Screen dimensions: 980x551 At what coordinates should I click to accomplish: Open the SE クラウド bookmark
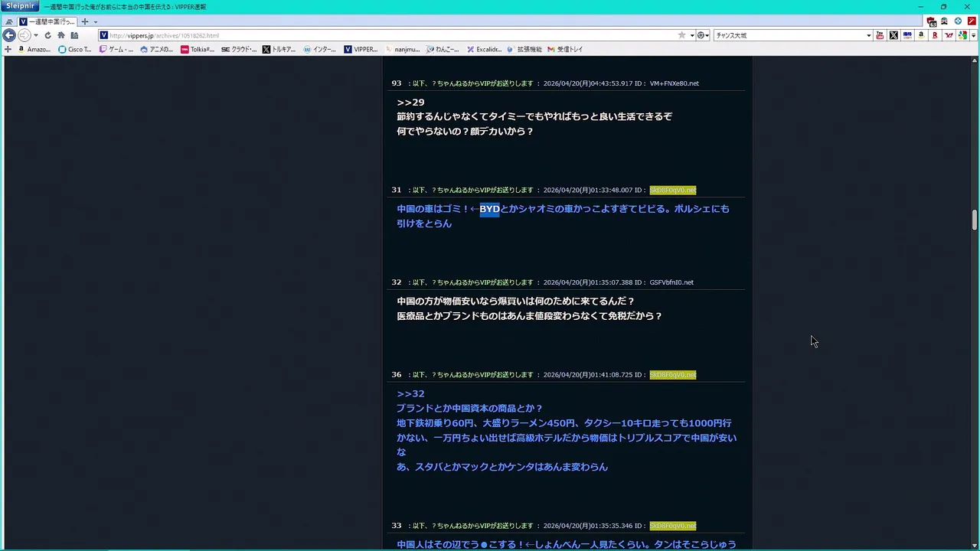pyautogui.click(x=239, y=49)
